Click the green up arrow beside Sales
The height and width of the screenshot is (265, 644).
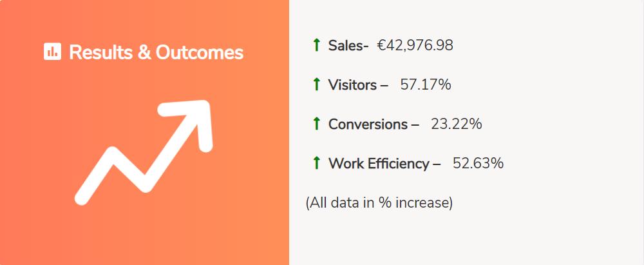(316, 45)
